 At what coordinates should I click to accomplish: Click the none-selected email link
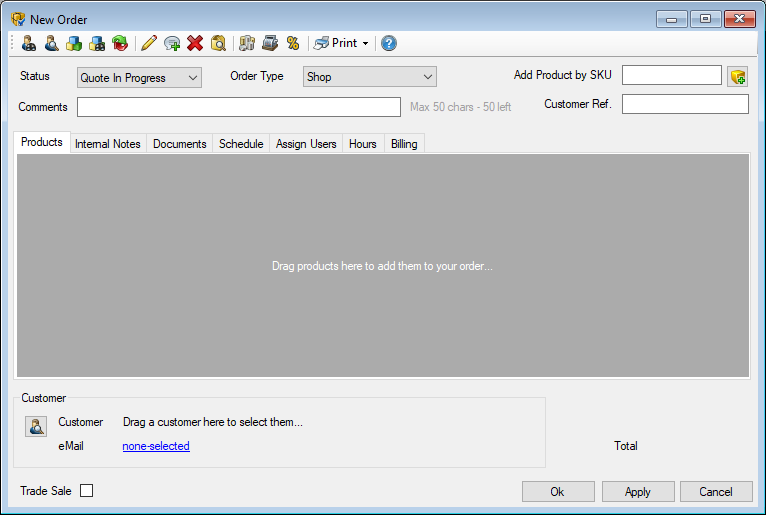pyautogui.click(x=156, y=446)
